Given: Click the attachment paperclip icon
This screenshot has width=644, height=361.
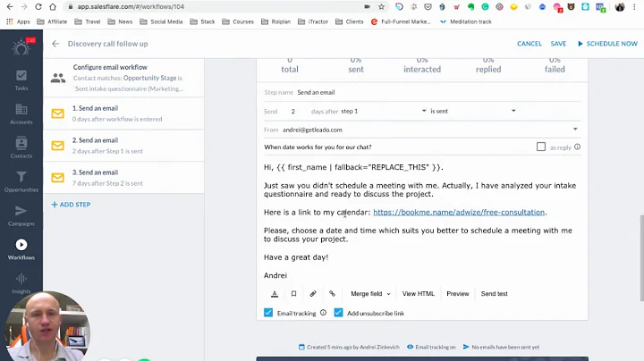Looking at the screenshot, I should 313,294.
